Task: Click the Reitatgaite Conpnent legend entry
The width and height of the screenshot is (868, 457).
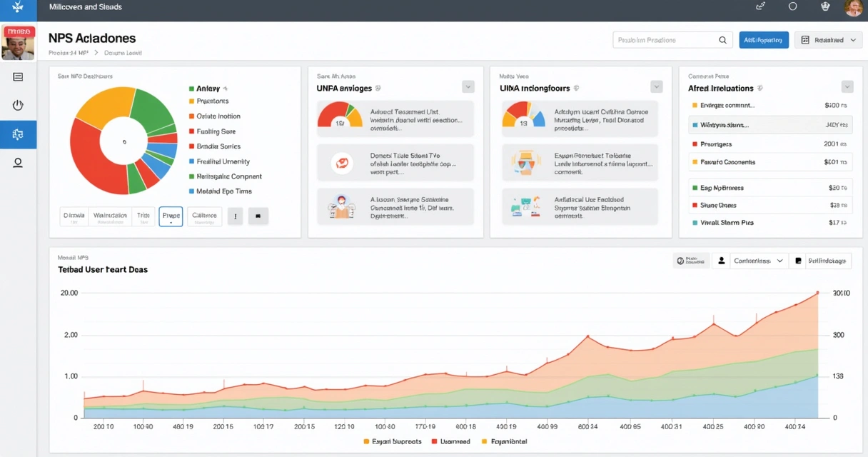Action: pyautogui.click(x=225, y=176)
